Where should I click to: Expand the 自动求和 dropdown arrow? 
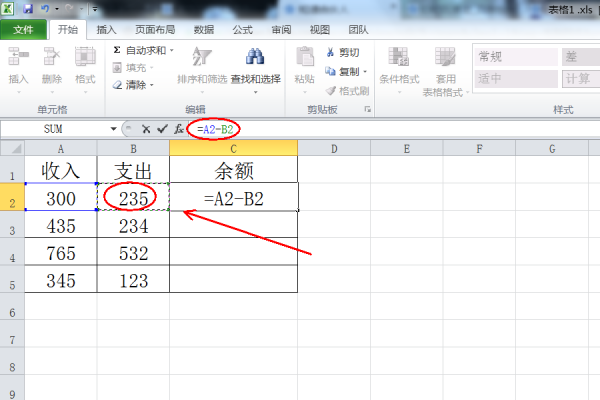(172, 50)
